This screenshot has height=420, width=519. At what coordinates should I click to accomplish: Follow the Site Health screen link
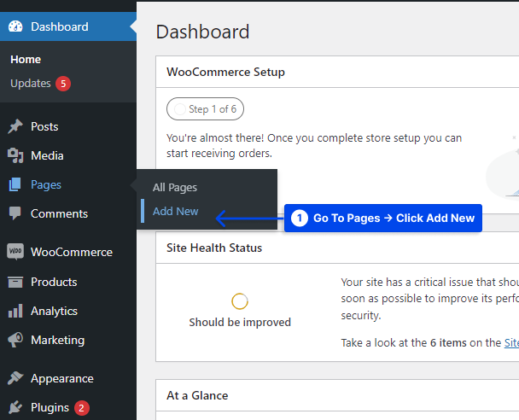[511, 343]
